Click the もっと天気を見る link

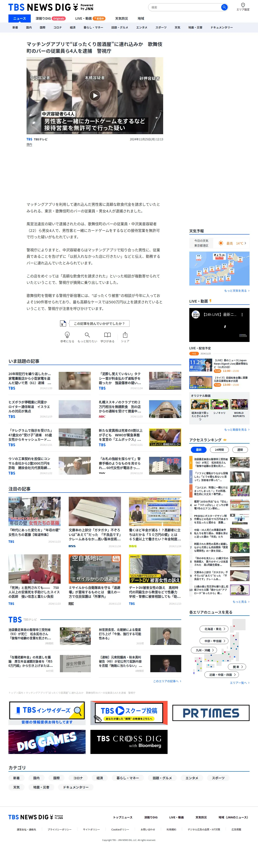(x=237, y=291)
